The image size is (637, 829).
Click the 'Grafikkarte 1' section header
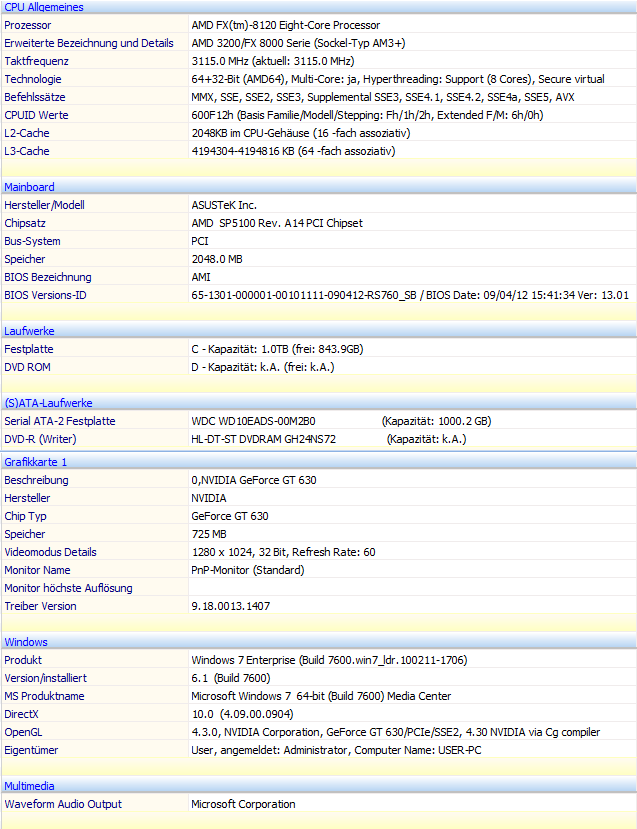click(x=36, y=462)
